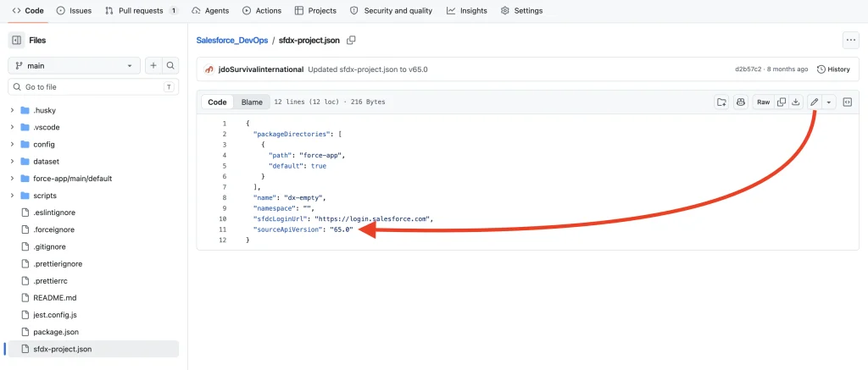The height and width of the screenshot is (370, 868).
Task: Expand the .husky folder chevron
Action: [12, 110]
